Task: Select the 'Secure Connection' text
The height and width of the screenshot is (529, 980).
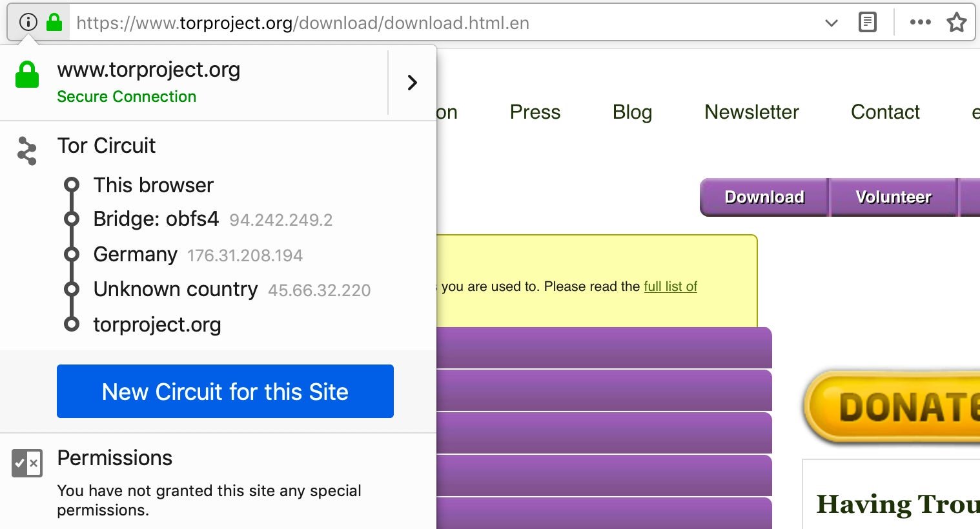Action: pyautogui.click(x=127, y=97)
